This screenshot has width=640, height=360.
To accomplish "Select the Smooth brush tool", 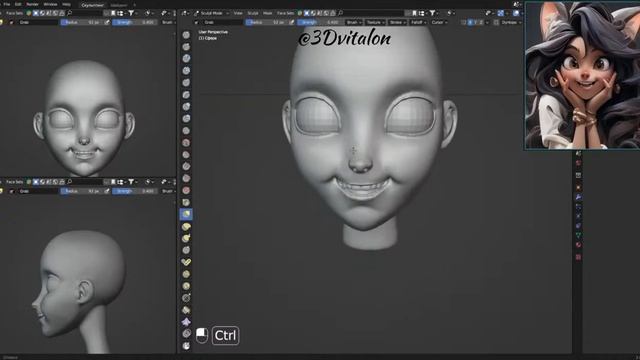I will tap(186, 142).
